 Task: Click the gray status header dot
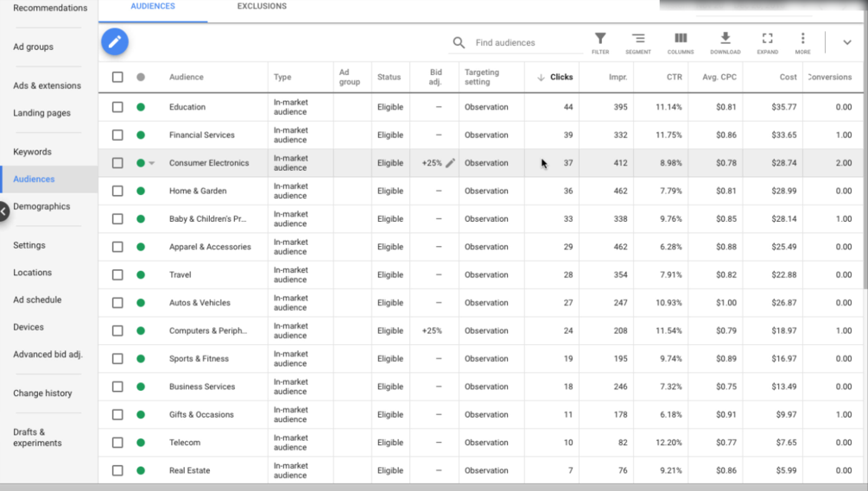141,77
